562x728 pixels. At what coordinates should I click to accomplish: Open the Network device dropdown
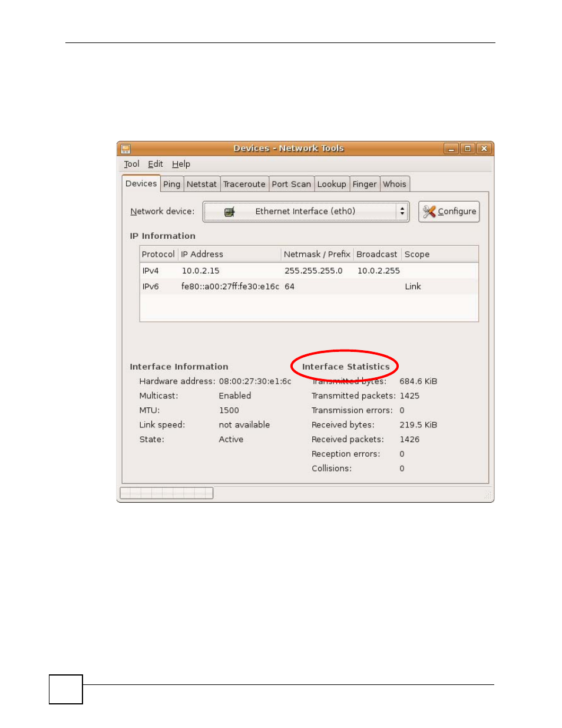306,212
